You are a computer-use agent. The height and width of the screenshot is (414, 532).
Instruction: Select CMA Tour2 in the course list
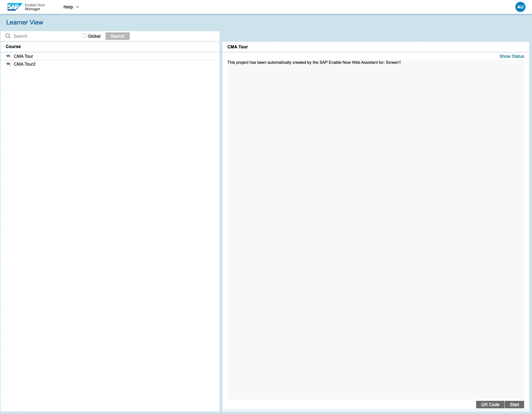(x=25, y=64)
